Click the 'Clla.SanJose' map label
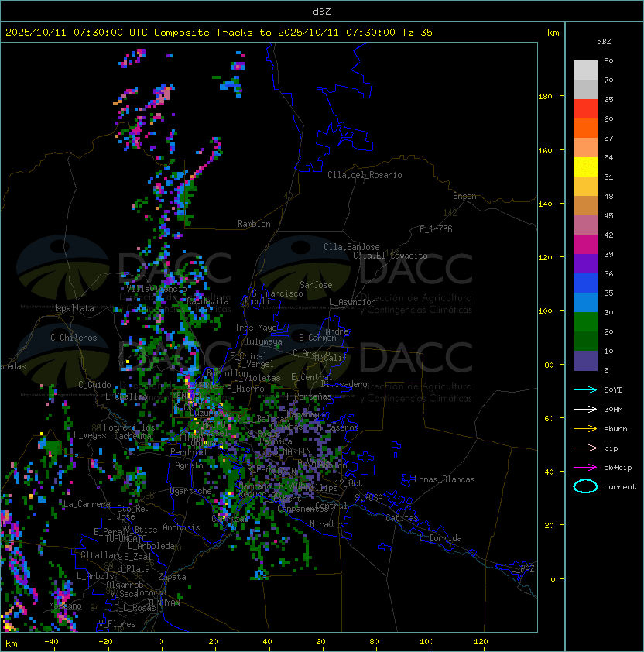 tap(351, 247)
